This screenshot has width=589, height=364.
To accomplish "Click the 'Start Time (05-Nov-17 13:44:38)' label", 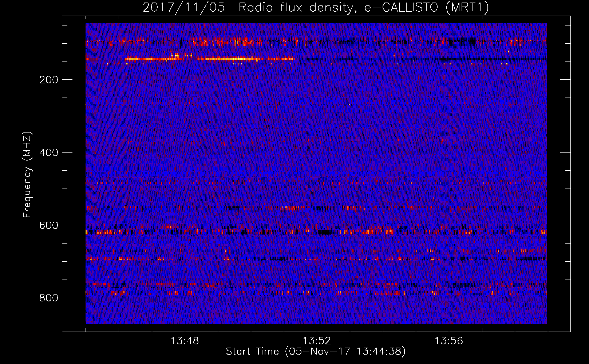I will coord(315,352).
